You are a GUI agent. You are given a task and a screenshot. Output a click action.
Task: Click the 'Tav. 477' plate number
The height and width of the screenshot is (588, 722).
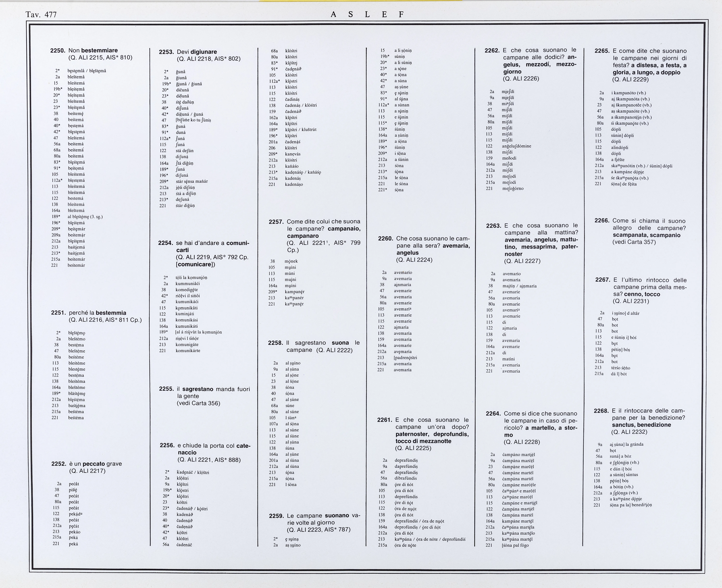coord(41,14)
